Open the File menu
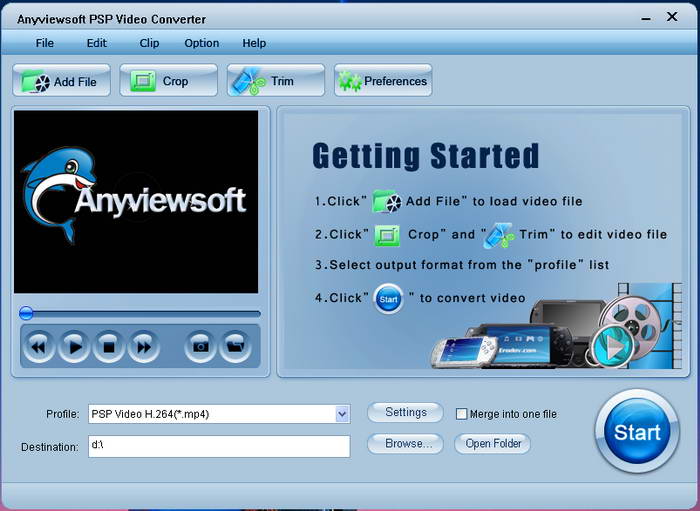The width and height of the screenshot is (700, 511). point(45,43)
